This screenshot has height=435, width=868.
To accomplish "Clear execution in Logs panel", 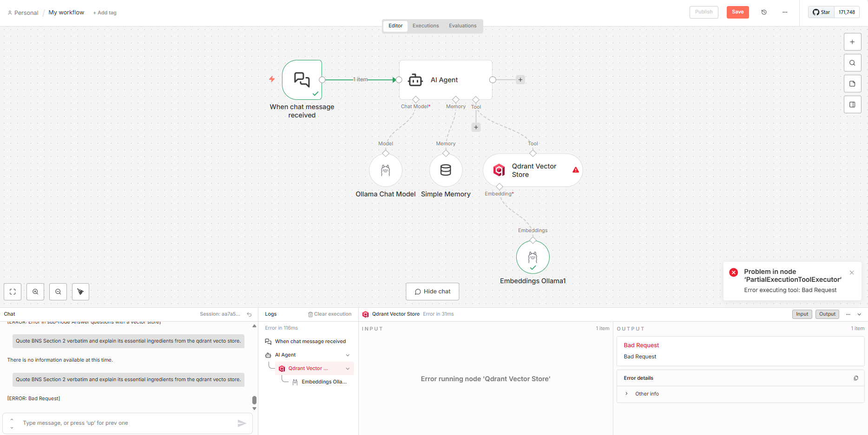I will [329, 314].
